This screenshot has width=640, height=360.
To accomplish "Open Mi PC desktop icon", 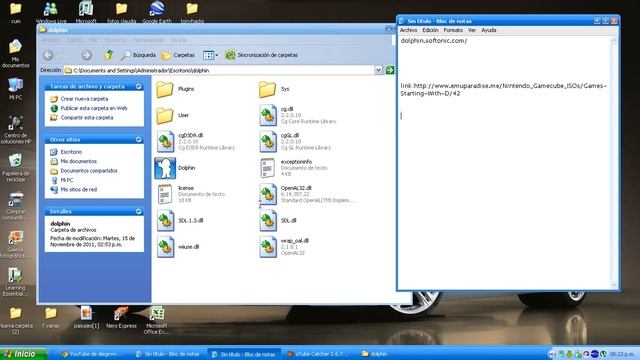I will click(16, 89).
